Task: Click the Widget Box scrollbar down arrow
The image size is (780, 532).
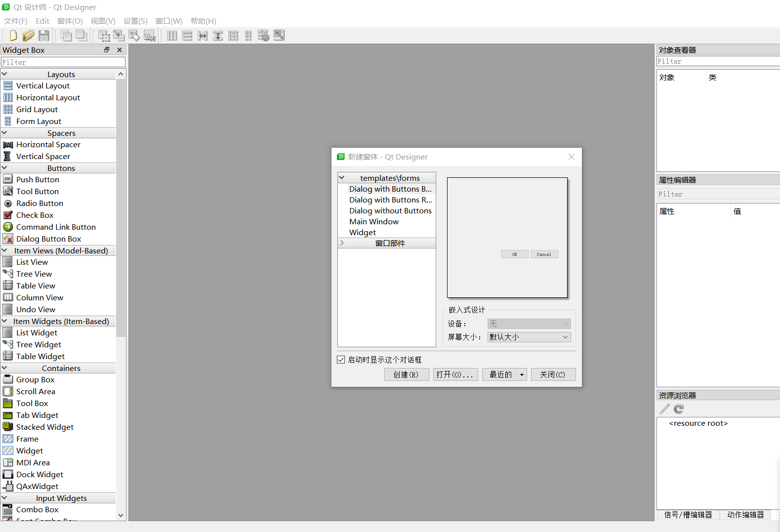Action: (x=121, y=515)
